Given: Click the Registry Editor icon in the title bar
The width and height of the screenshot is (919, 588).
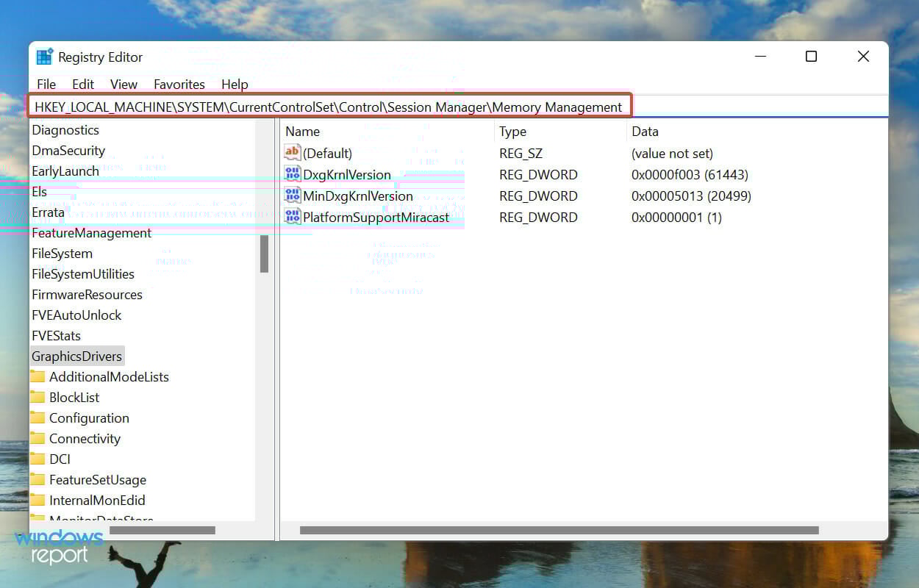Looking at the screenshot, I should (44, 56).
